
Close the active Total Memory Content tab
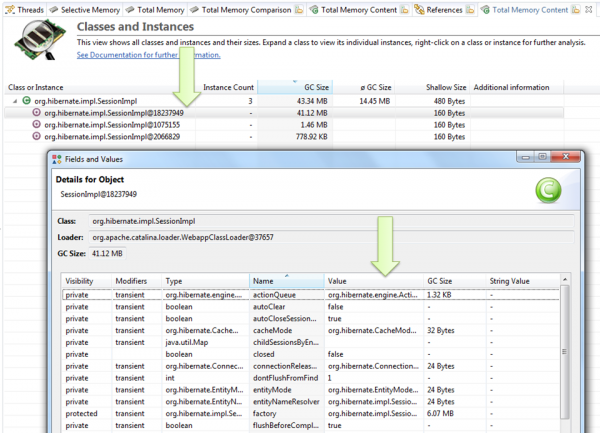(589, 10)
